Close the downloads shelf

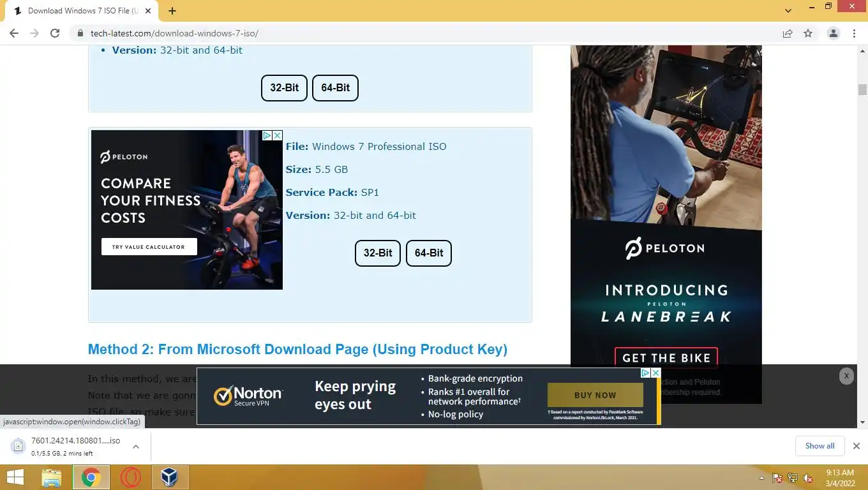[857, 446]
